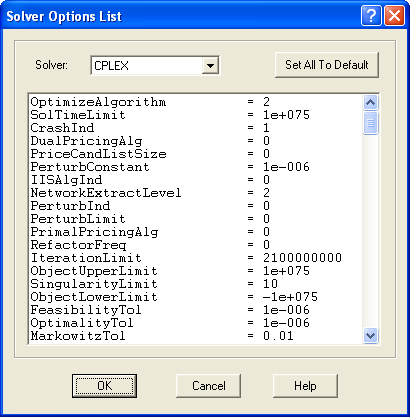Select the PerturbLimit option row
Viewport: 410px width, 417px height.
(x=196, y=219)
